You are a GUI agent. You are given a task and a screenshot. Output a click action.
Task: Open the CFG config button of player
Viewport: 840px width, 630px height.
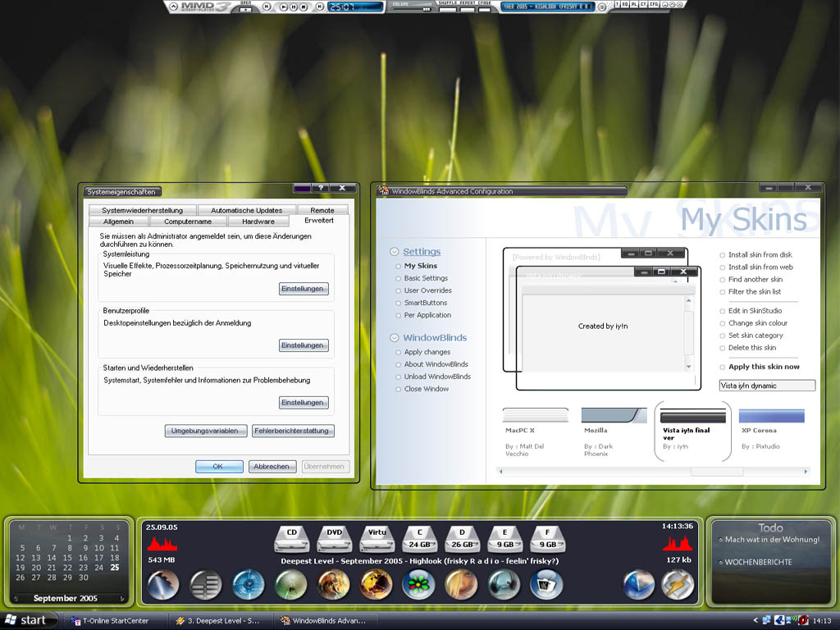click(653, 4)
